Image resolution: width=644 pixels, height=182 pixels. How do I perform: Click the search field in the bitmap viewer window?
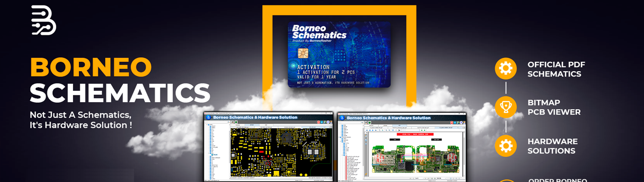pyautogui.click(x=218, y=122)
